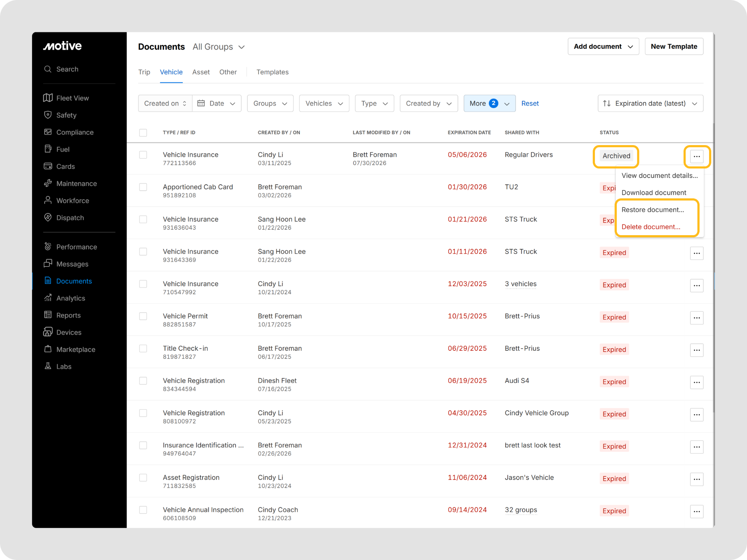Viewport: 747px width, 560px height.
Task: Open the Vehicles filter dropdown
Action: tap(324, 104)
